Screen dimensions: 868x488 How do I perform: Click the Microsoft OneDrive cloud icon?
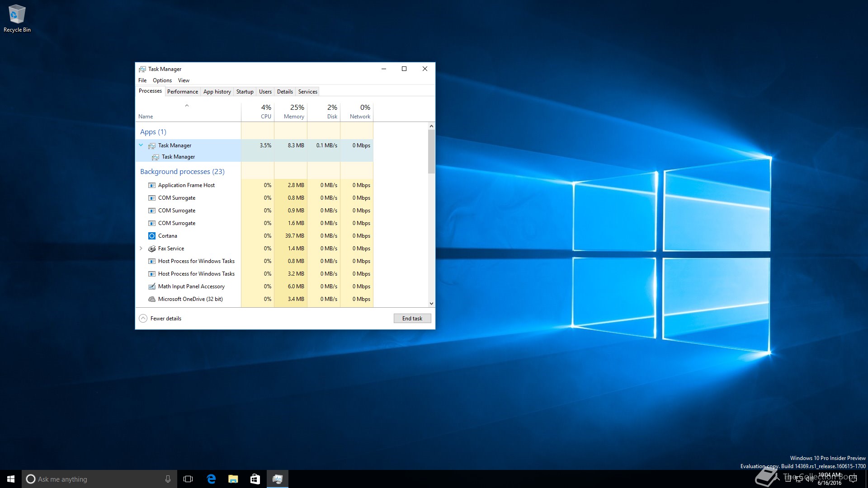click(x=152, y=299)
